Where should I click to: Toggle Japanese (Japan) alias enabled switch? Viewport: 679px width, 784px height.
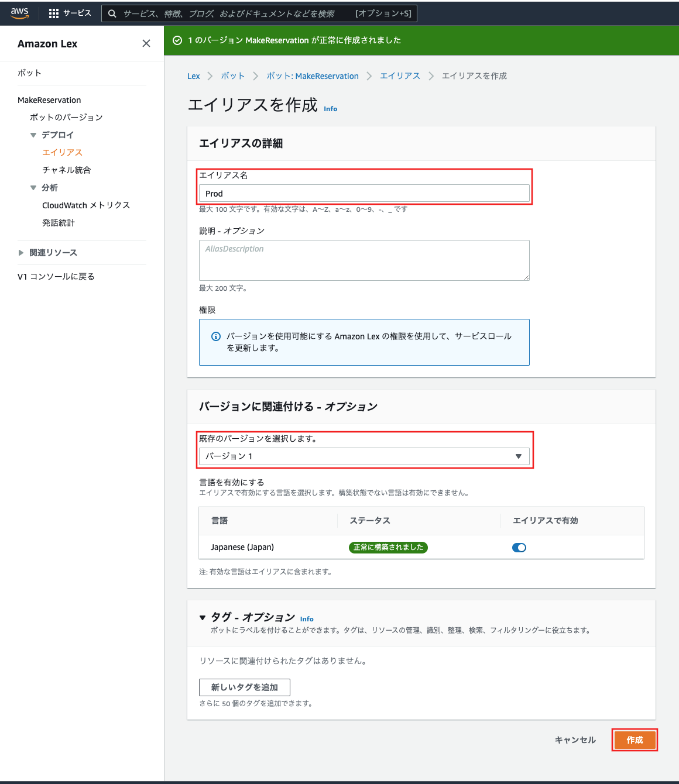(x=519, y=548)
